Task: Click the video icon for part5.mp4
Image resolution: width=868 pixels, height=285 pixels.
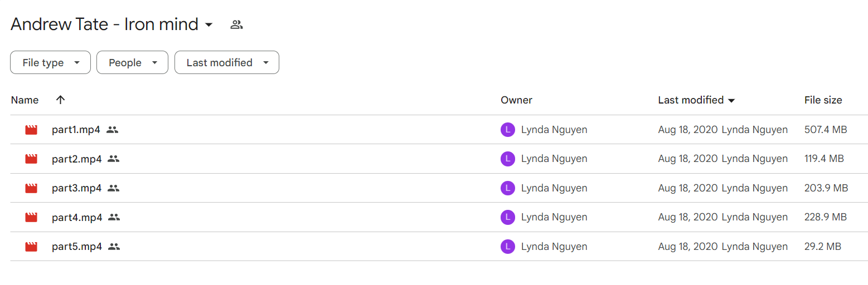Action: (x=31, y=247)
